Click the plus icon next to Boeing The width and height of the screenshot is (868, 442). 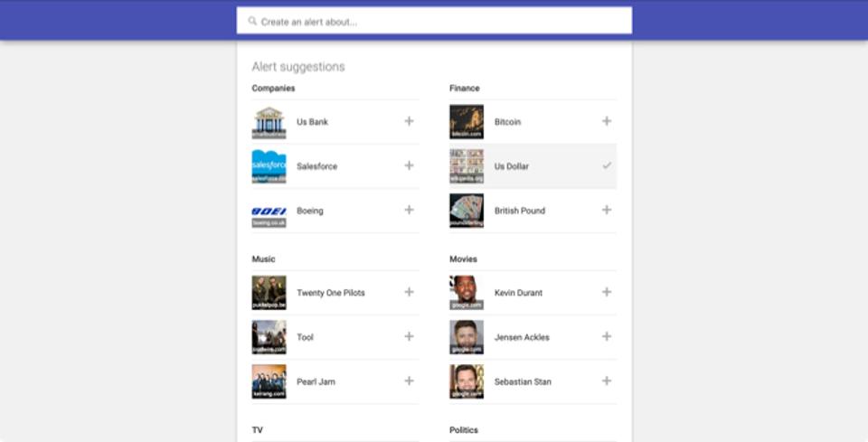(409, 210)
